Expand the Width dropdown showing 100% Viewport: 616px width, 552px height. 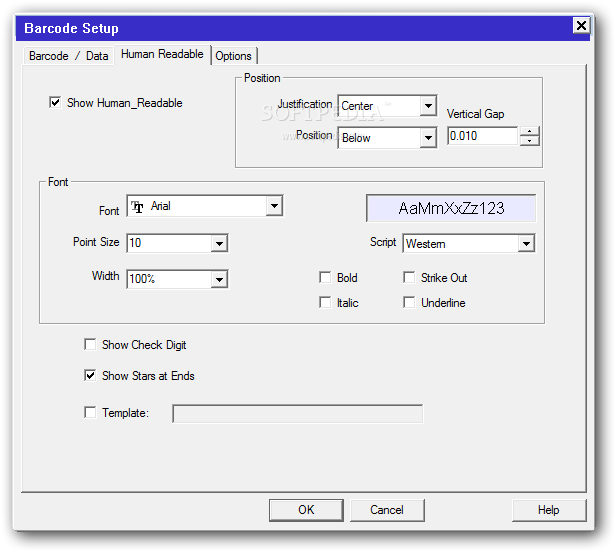[x=219, y=279]
